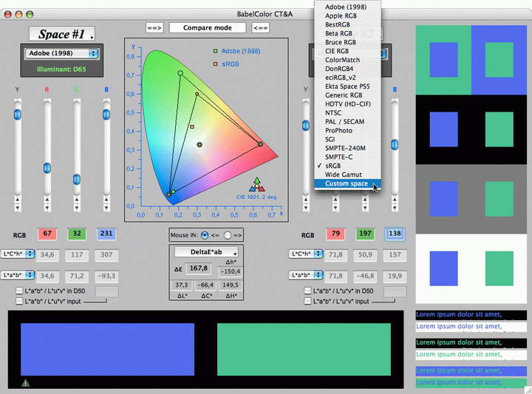Viewport: 532px width, 394px height.
Task: Click the left arrow '<==' beside Compare mode
Action: 261,28
